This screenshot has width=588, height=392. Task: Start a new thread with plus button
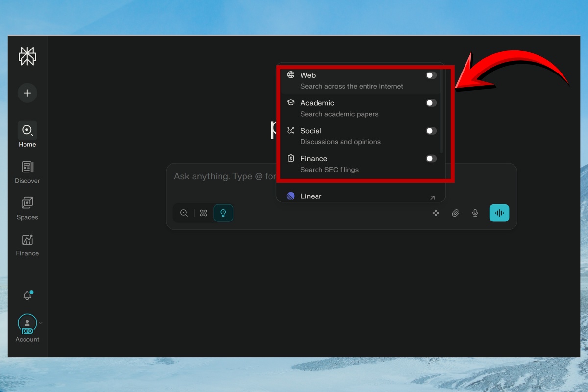tap(27, 93)
